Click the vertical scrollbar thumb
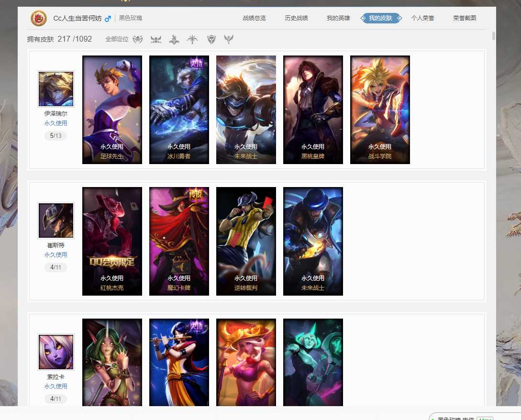The width and height of the screenshot is (521, 420). point(493,36)
